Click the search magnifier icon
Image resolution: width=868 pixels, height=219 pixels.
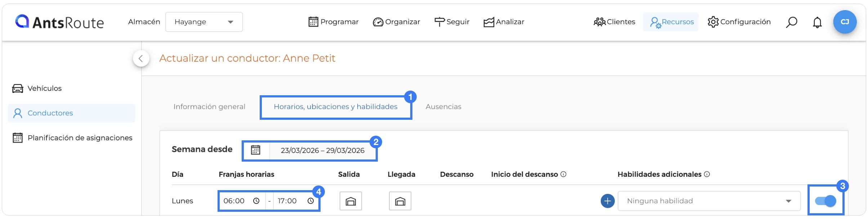(x=791, y=22)
